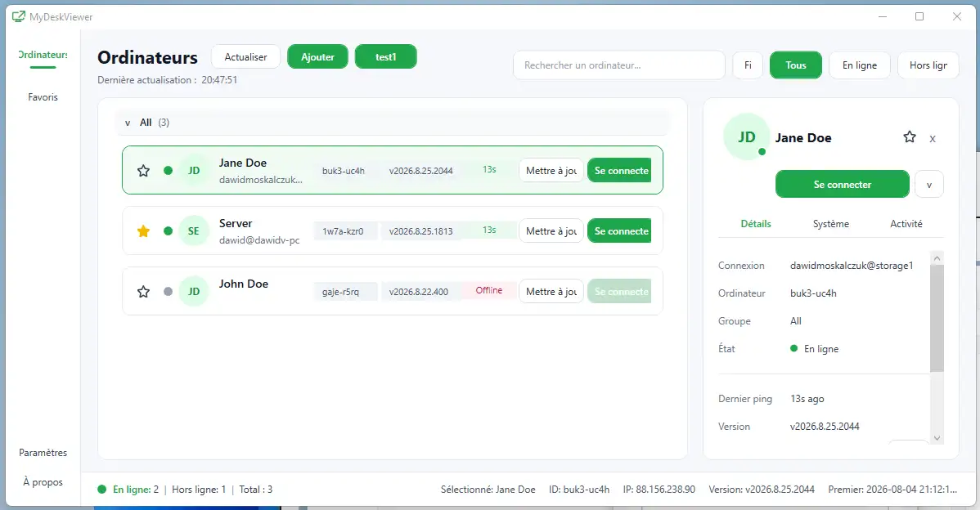Click the Offline badge on John Doe
980x510 pixels.
pyautogui.click(x=488, y=290)
